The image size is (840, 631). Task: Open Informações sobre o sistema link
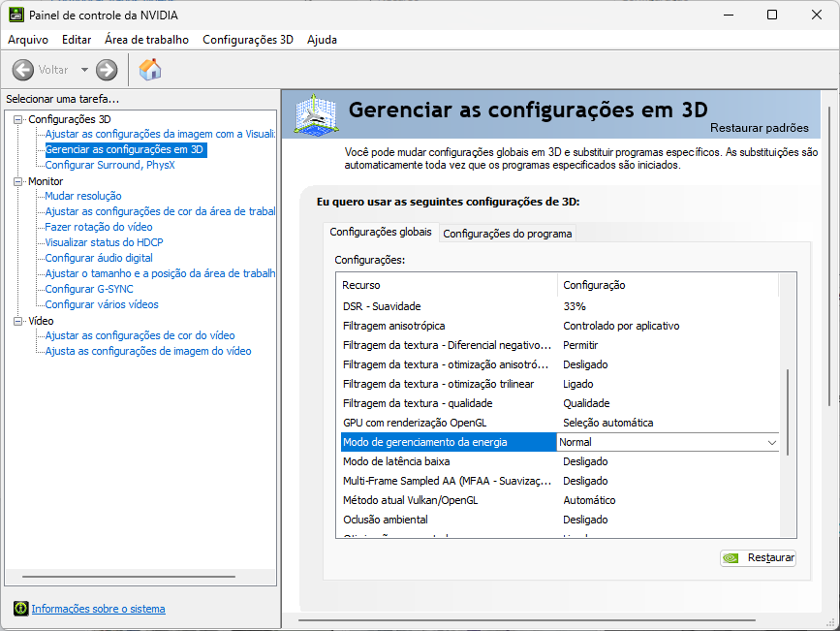98,609
